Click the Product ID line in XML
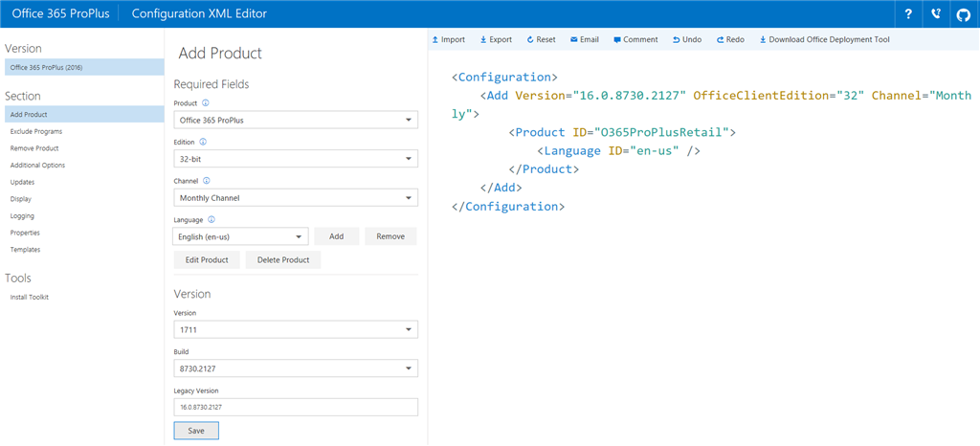The width and height of the screenshot is (980, 446). tap(623, 132)
